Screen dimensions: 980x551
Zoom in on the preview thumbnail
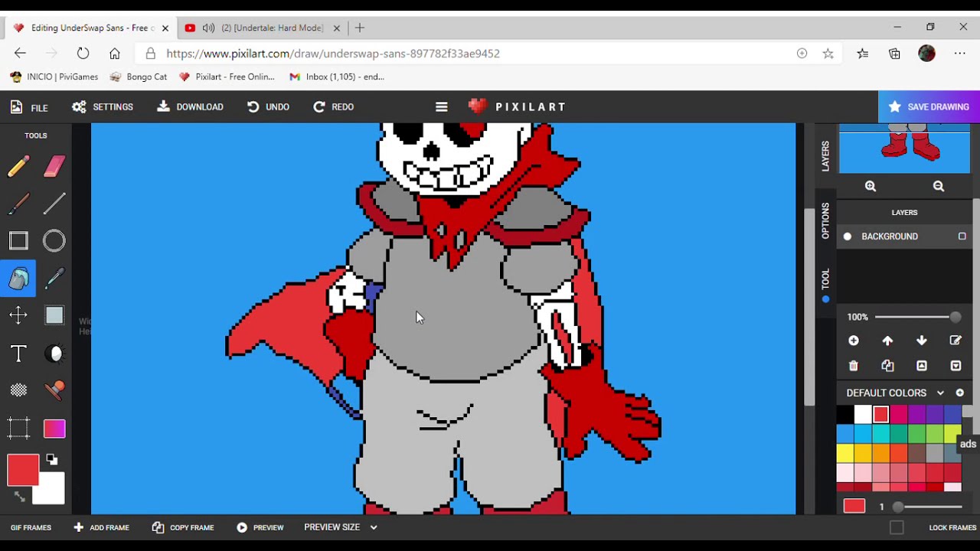[871, 186]
